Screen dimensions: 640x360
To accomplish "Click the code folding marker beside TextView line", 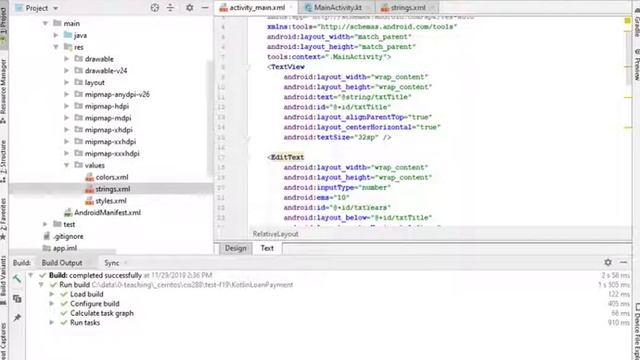I will click(x=248, y=67).
